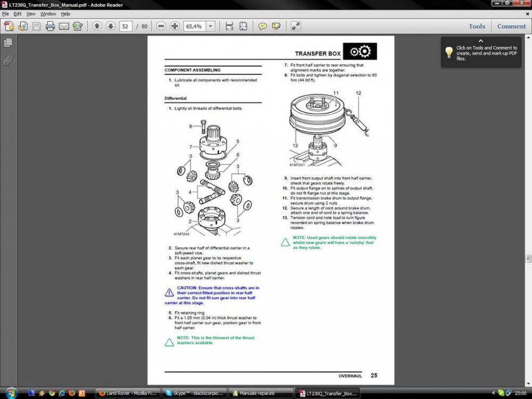Open the Tools pane
The width and height of the screenshot is (532, 399).
pyautogui.click(x=477, y=26)
